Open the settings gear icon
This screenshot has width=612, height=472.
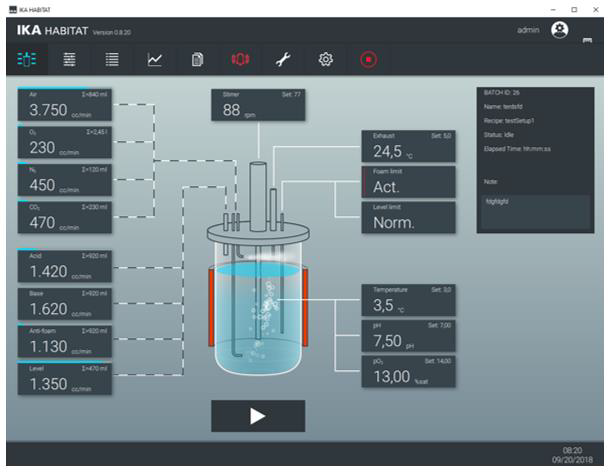(x=325, y=60)
